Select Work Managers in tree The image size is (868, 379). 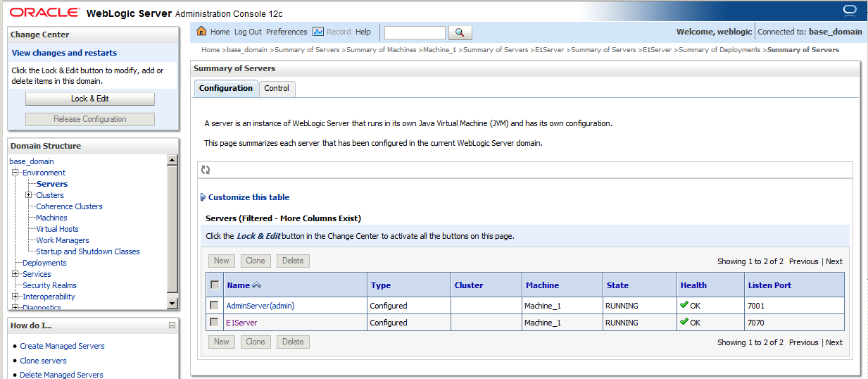[63, 240]
